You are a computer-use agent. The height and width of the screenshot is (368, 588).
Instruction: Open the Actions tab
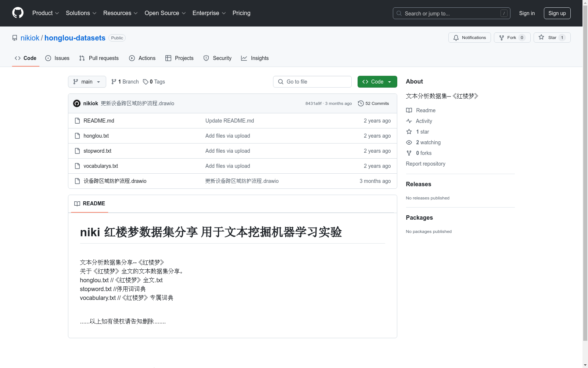[x=142, y=58]
